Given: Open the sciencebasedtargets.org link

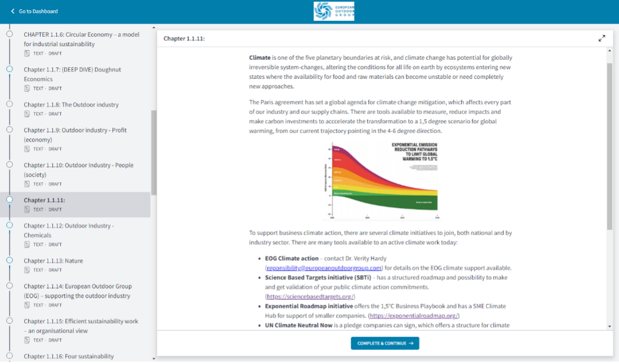Looking at the screenshot, I should (x=310, y=296).
